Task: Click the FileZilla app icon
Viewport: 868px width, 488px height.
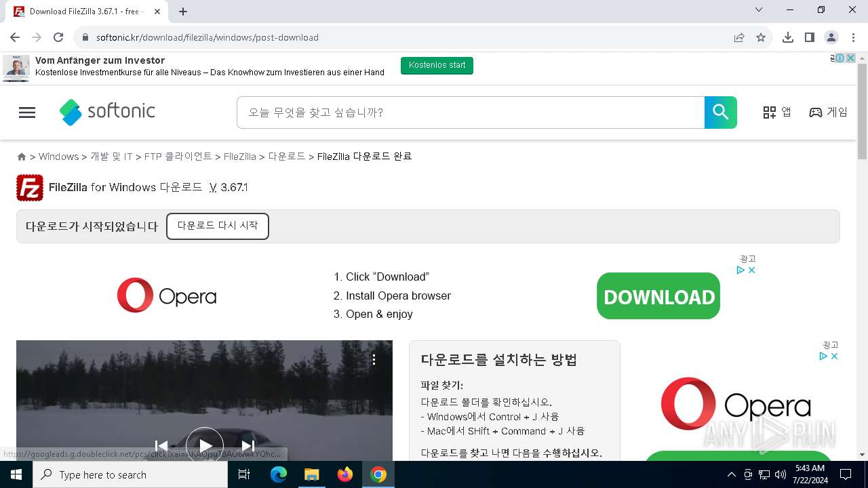Action: pos(30,188)
